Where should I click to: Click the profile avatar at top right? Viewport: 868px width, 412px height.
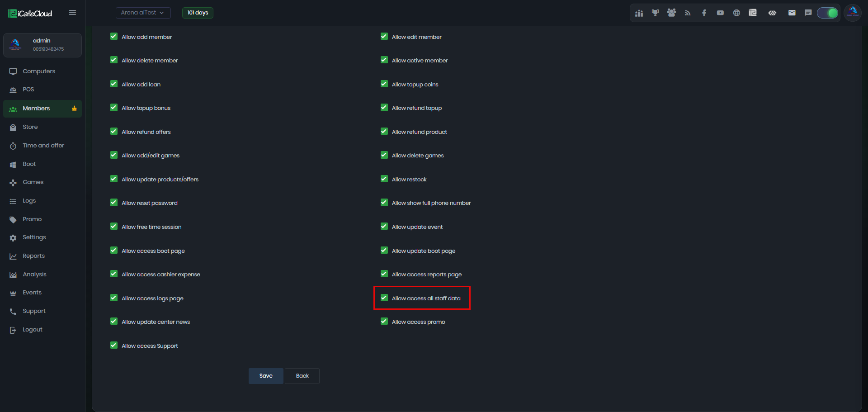[x=853, y=13]
